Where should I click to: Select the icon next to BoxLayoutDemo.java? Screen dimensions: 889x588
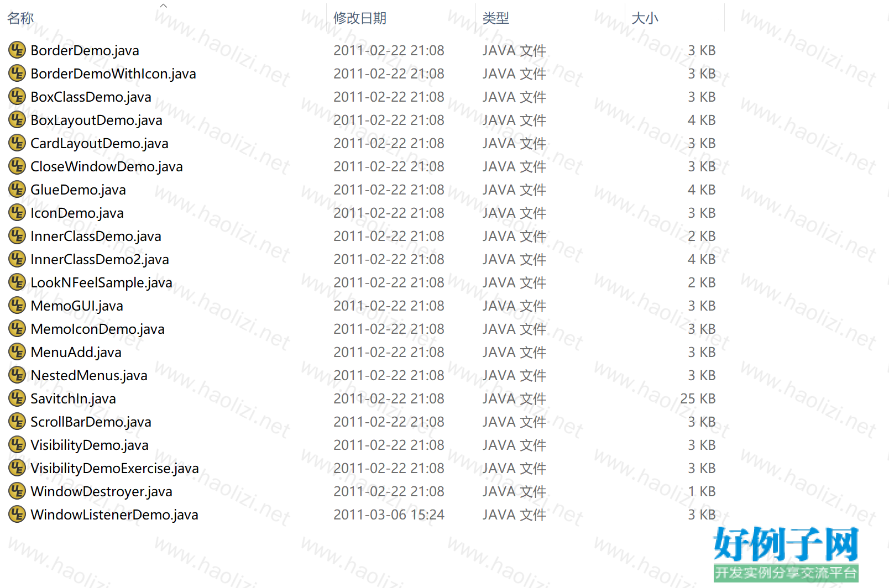click(x=17, y=120)
